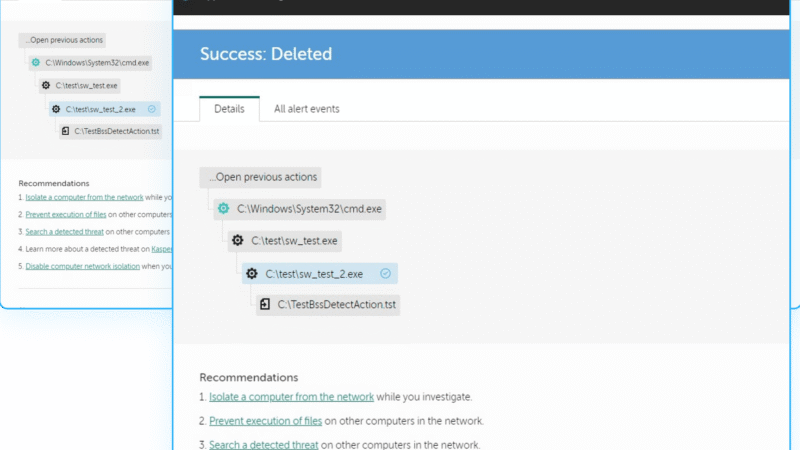Click teal gear icon beside cmd.exe in main panel
Screen dimensions: 800x450
click(223, 208)
